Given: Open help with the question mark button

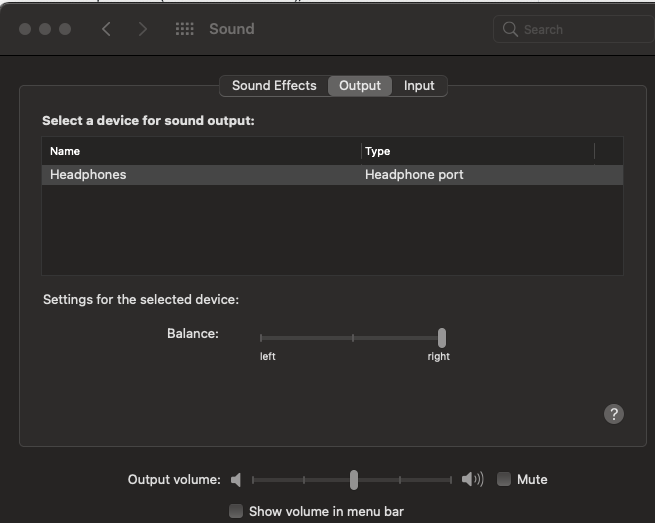Looking at the screenshot, I should pos(614,414).
